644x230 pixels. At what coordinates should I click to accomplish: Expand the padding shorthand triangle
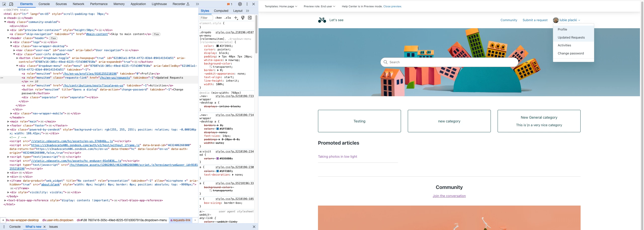(219, 57)
